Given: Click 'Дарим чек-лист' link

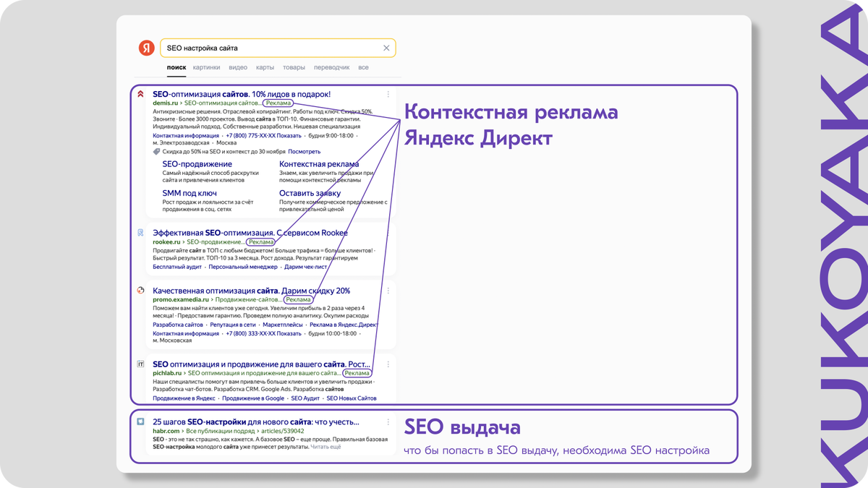Looking at the screenshot, I should coord(305,267).
